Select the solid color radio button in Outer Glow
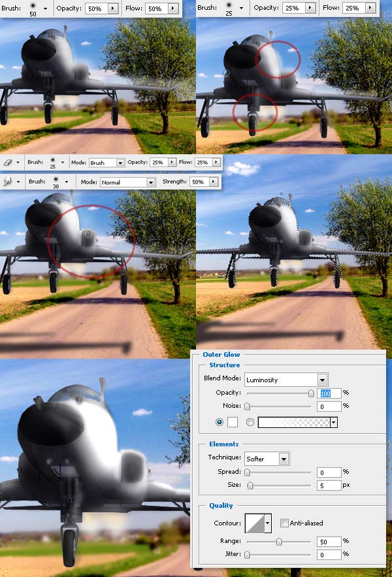The image size is (392, 577). (220, 422)
